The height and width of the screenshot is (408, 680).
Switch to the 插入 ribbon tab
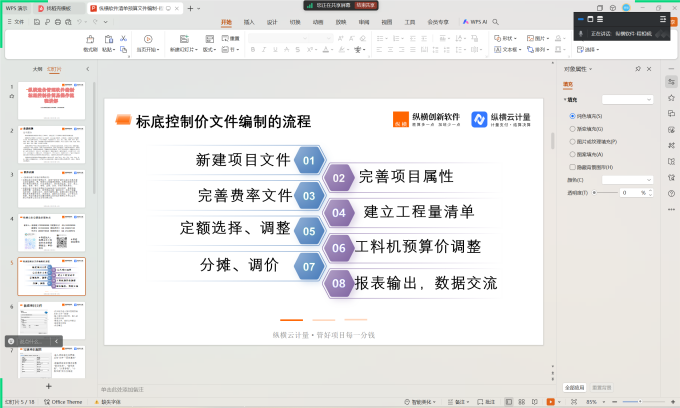click(249, 21)
